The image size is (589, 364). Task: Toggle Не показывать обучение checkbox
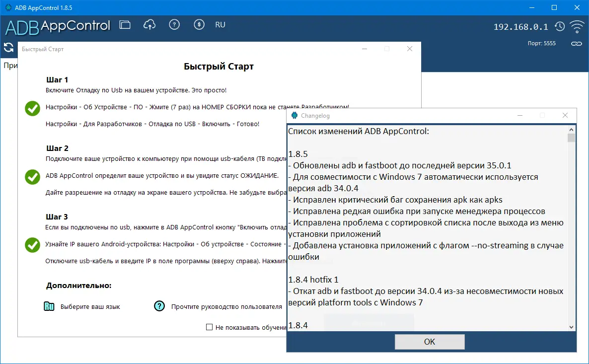pyautogui.click(x=209, y=327)
